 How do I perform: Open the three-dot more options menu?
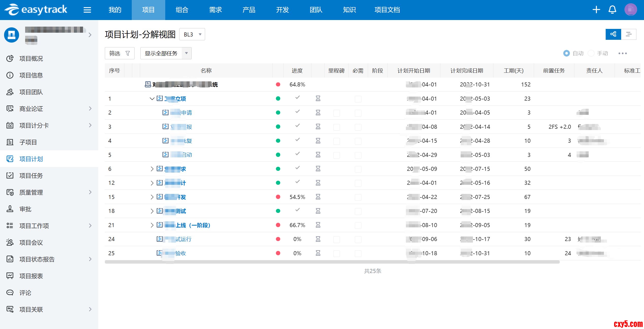coord(622,53)
